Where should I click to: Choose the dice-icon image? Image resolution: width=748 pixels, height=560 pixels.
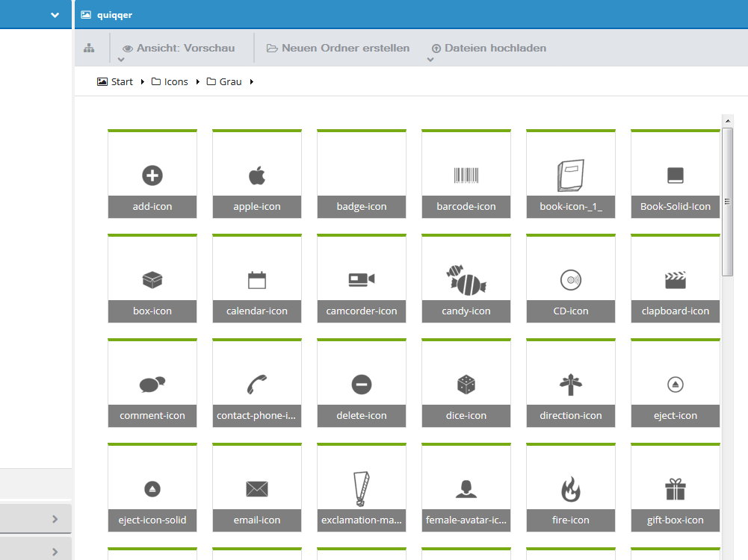click(466, 384)
